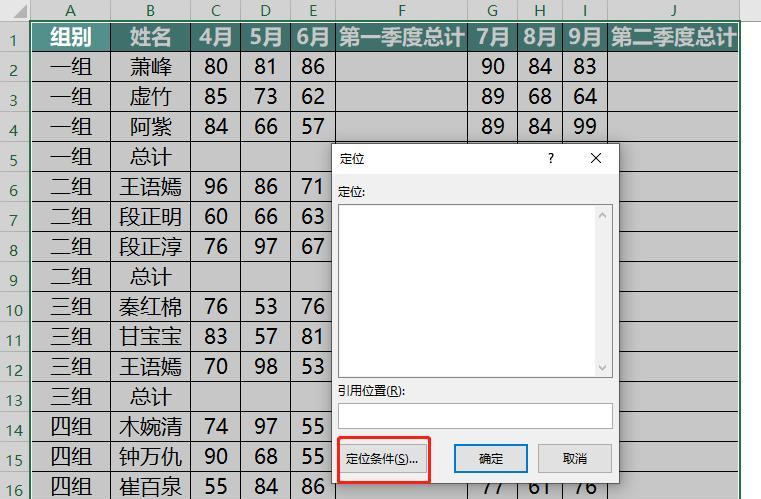Select column D header

[x=265, y=10]
